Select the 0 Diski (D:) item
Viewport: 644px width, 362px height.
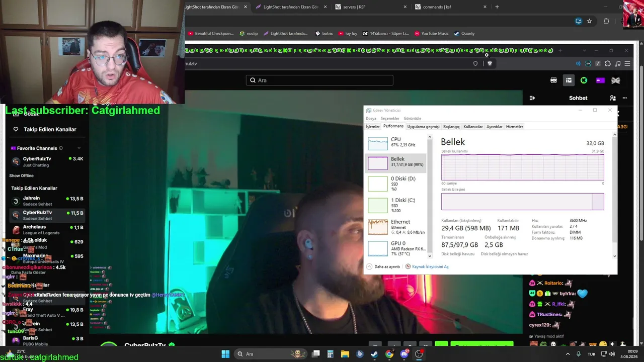(396, 184)
